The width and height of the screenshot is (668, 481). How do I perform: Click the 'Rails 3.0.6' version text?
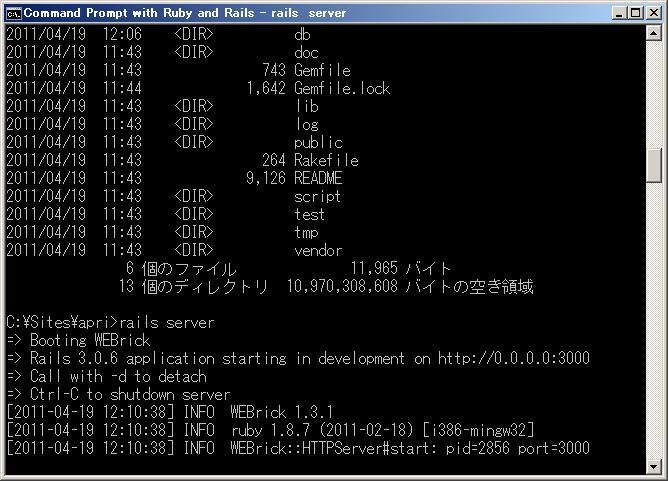point(74,358)
